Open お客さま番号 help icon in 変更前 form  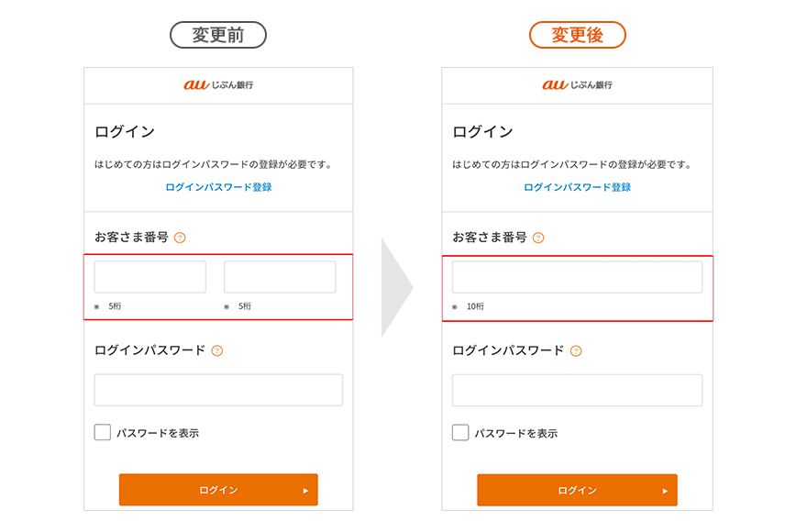point(180,238)
